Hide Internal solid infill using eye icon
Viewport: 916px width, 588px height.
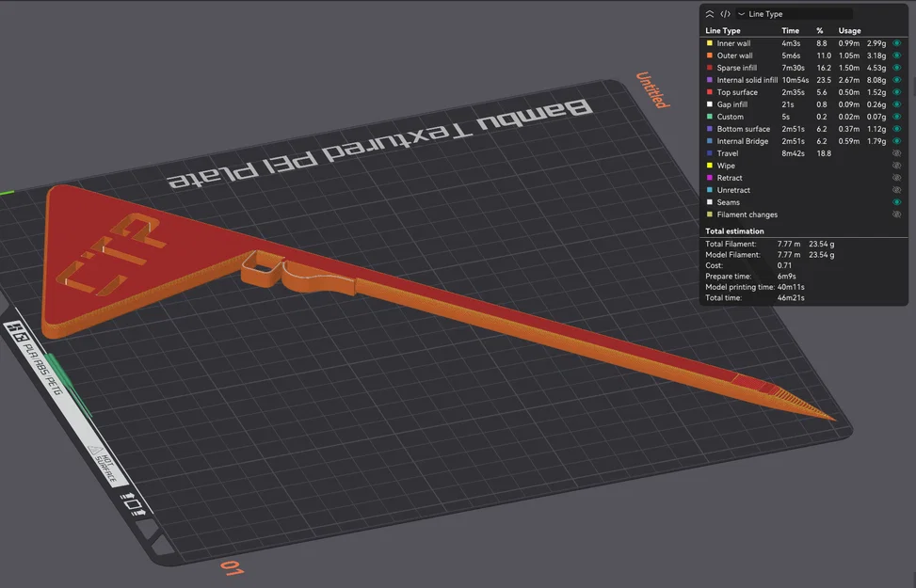tap(897, 80)
